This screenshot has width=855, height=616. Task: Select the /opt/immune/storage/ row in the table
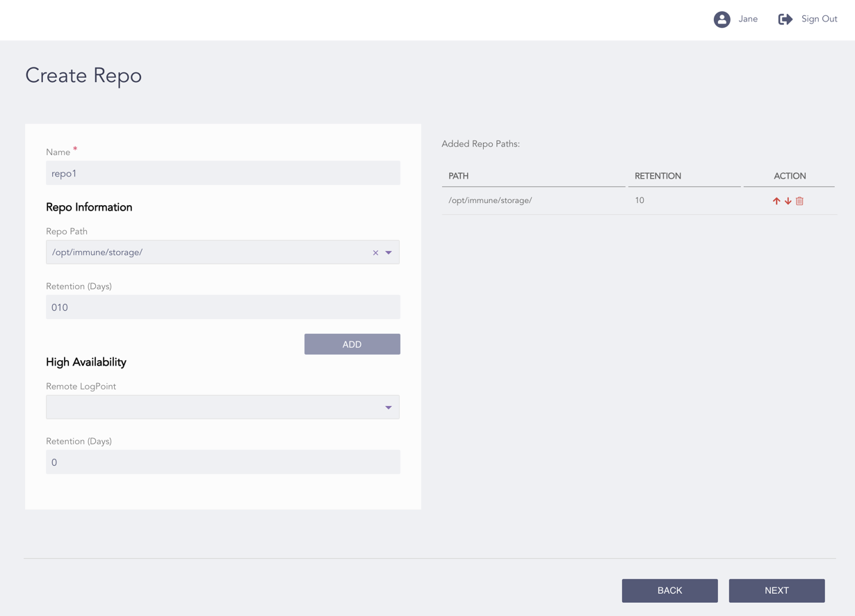click(490, 201)
